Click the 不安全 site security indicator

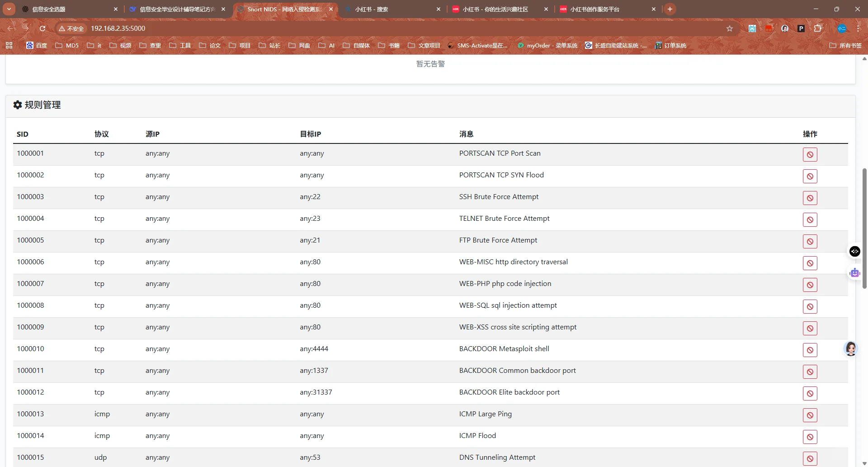[71, 28]
